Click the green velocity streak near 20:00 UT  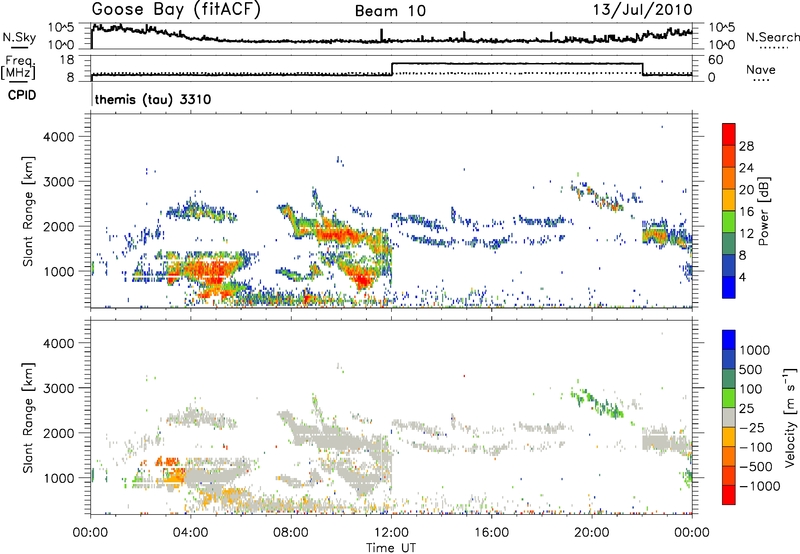pyautogui.click(x=598, y=401)
